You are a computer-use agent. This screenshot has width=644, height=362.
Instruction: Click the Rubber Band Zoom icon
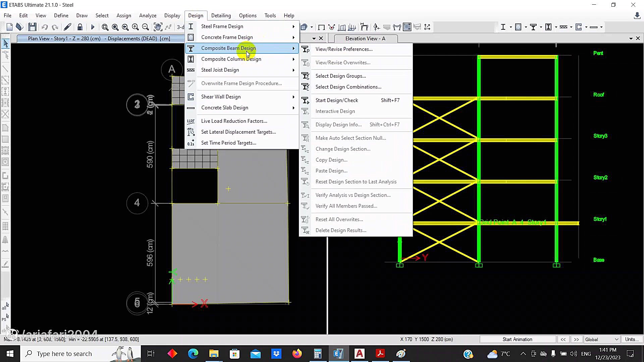click(105, 27)
